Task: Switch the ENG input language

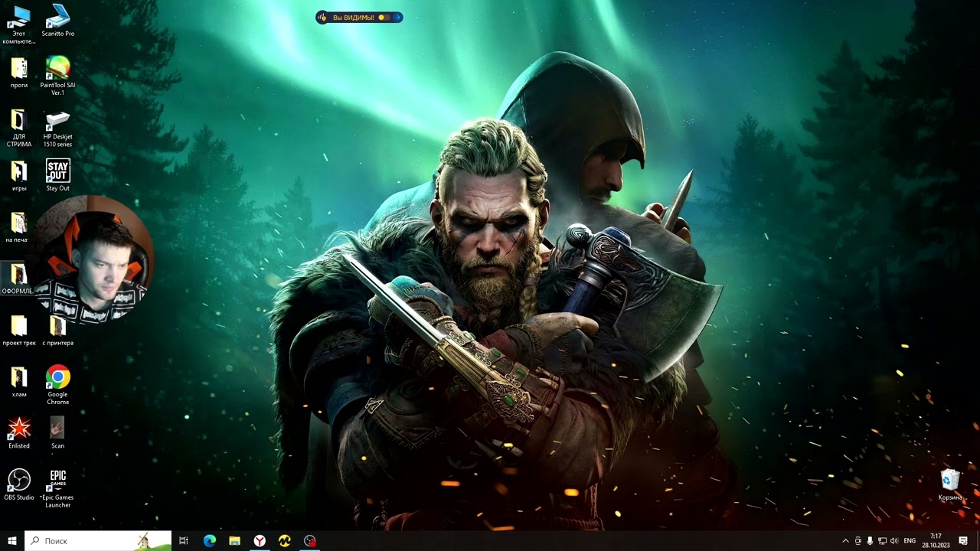Action: [x=910, y=541]
